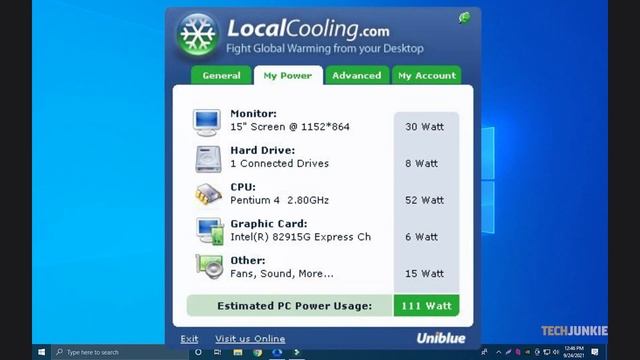
Task: Open Task View on the taskbar
Action: point(218,352)
